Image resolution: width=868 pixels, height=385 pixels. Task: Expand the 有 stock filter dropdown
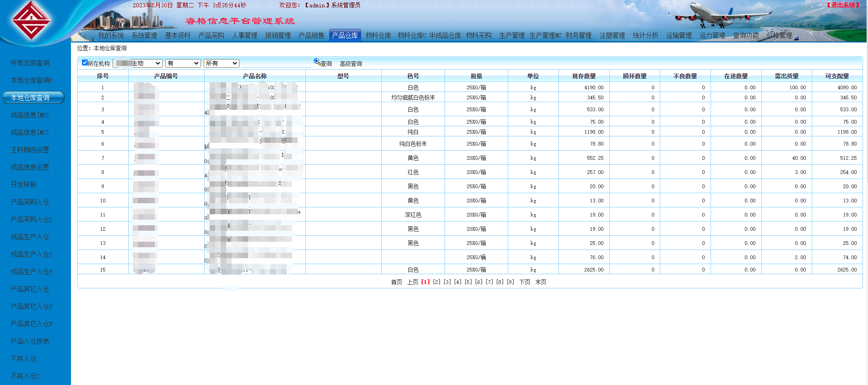(183, 64)
